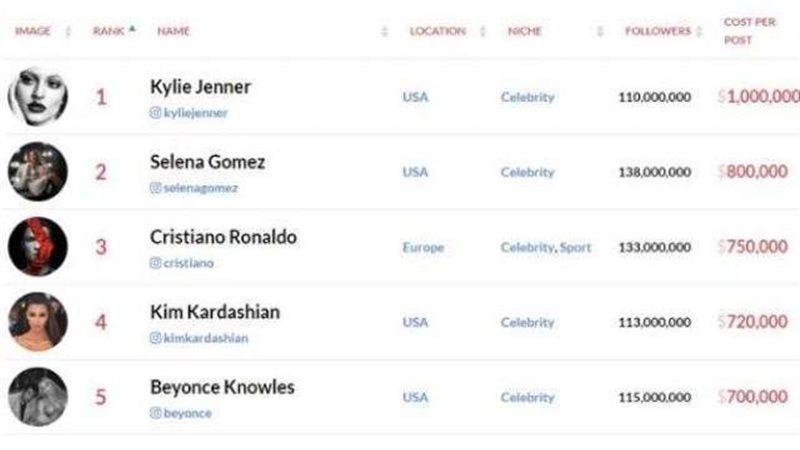Click the Instagram icon beside selenagomez

click(156, 188)
